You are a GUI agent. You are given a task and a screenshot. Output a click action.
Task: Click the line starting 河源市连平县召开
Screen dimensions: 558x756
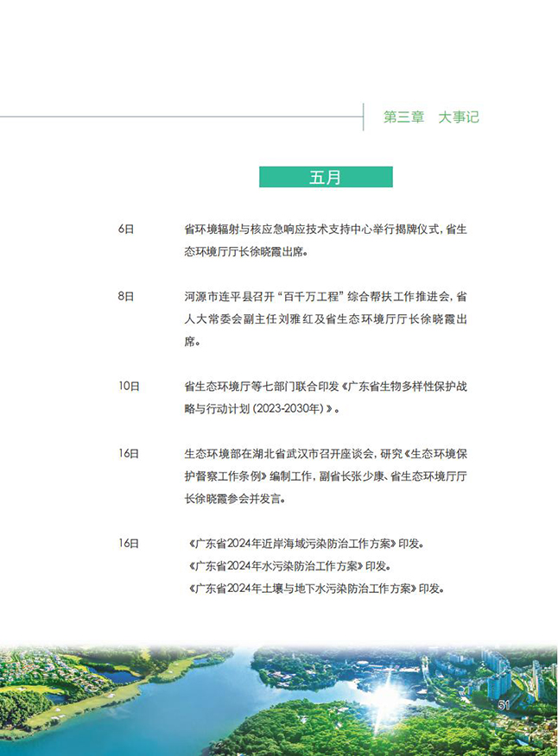tap(326, 296)
